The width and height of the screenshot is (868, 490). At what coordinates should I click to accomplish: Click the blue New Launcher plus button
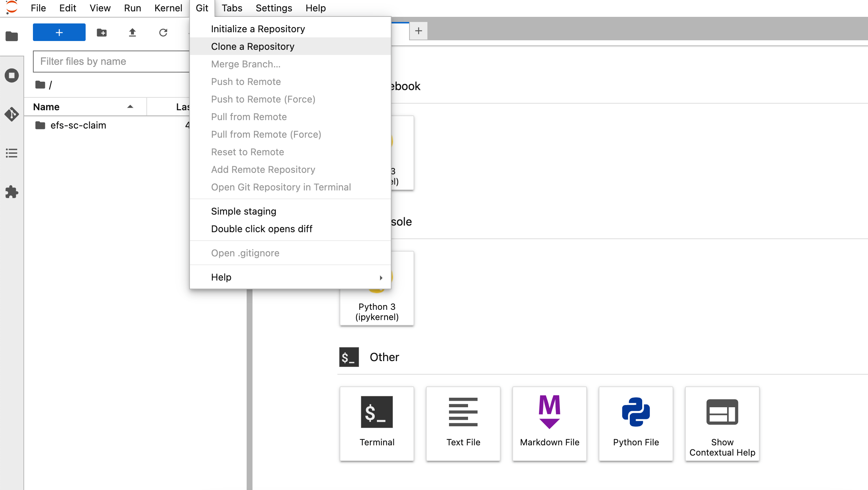click(59, 33)
